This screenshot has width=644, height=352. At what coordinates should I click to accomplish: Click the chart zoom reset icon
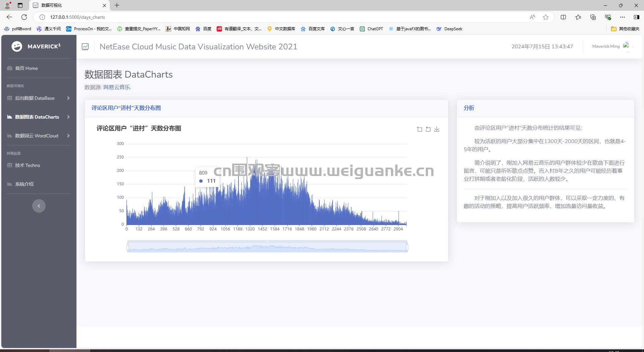(x=428, y=129)
